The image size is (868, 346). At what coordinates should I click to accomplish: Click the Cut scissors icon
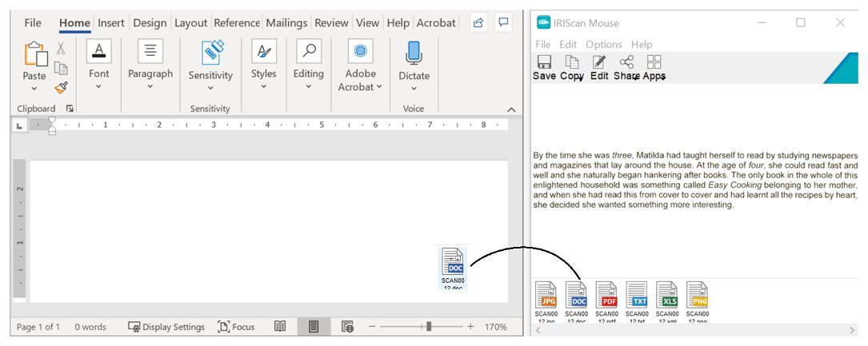point(61,49)
